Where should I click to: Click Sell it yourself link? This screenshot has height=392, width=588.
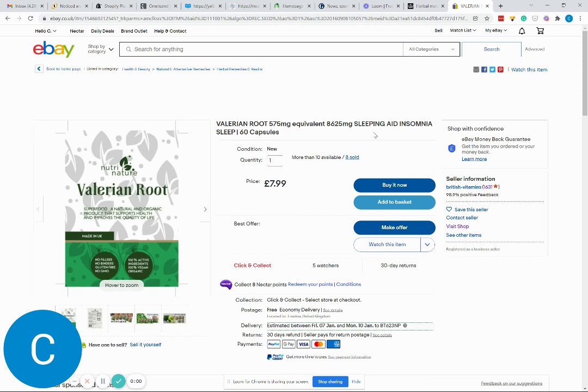[x=145, y=345]
